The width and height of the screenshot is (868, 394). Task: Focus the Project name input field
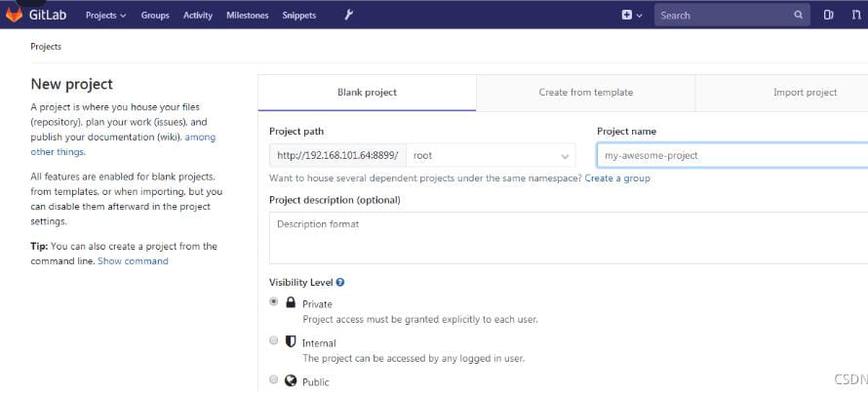[731, 155]
